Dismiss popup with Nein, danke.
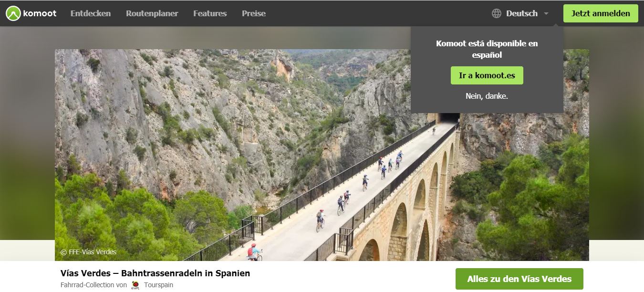The width and height of the screenshot is (644, 292). (x=487, y=96)
